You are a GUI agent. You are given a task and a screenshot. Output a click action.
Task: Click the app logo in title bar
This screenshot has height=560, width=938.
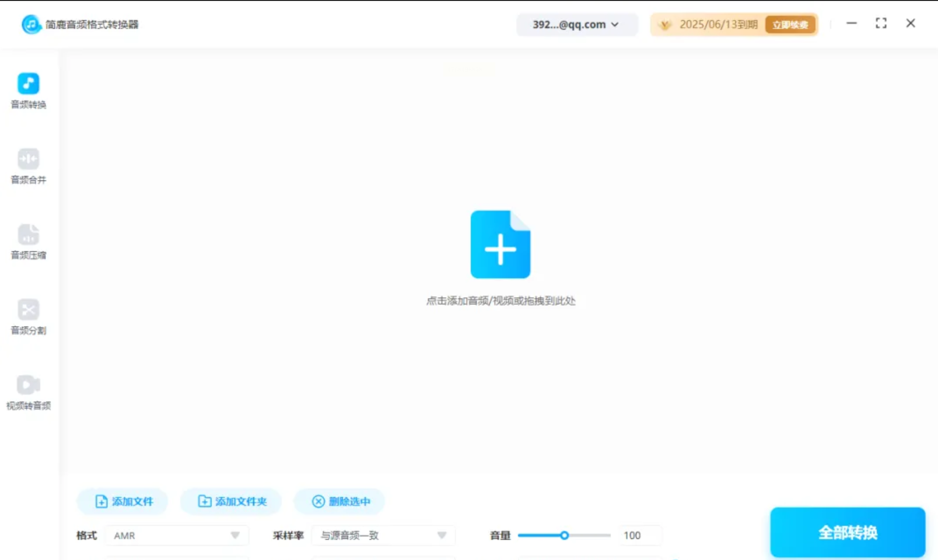coord(31,24)
